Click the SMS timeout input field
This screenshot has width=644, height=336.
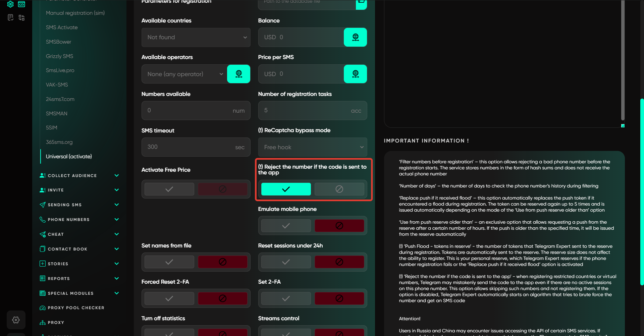190,147
